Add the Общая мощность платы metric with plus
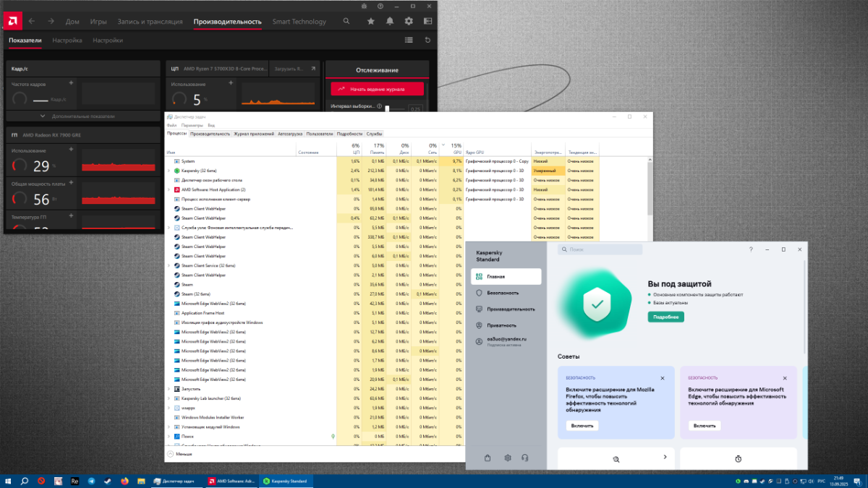The image size is (868, 488). pyautogui.click(x=71, y=184)
